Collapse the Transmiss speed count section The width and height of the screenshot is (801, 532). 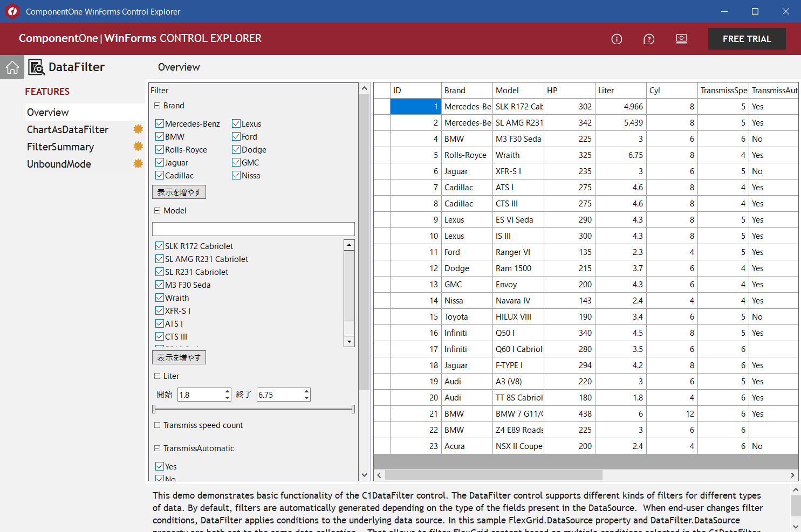coord(158,425)
